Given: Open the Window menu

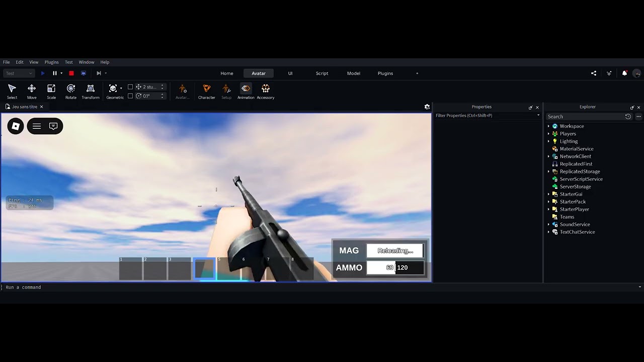Looking at the screenshot, I should 87,62.
